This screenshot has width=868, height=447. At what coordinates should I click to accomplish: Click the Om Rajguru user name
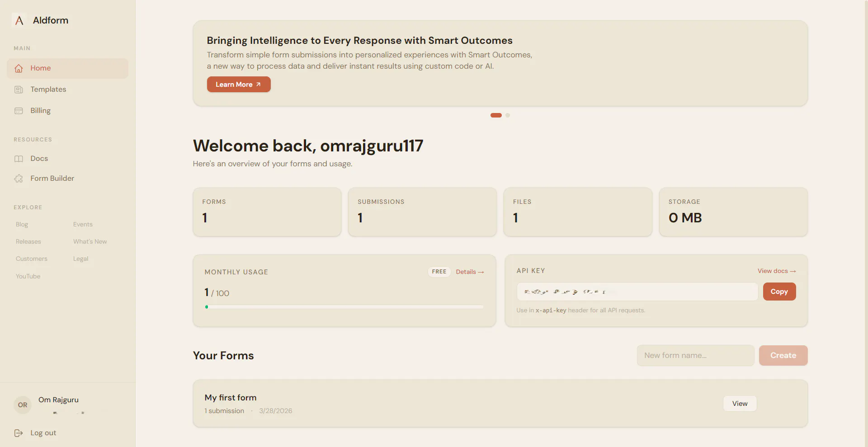(58, 400)
